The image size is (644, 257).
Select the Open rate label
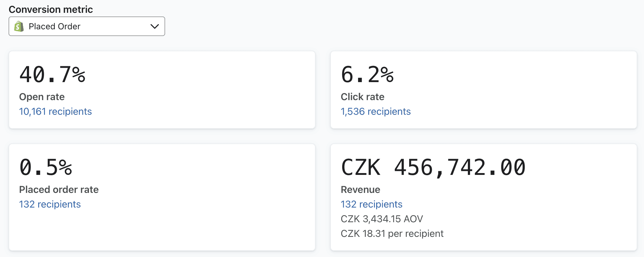42,97
